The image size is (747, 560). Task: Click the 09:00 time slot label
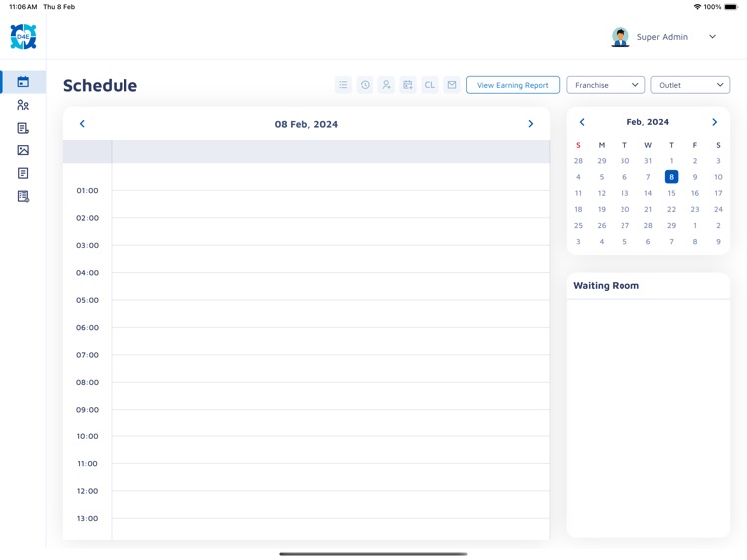[x=88, y=410]
